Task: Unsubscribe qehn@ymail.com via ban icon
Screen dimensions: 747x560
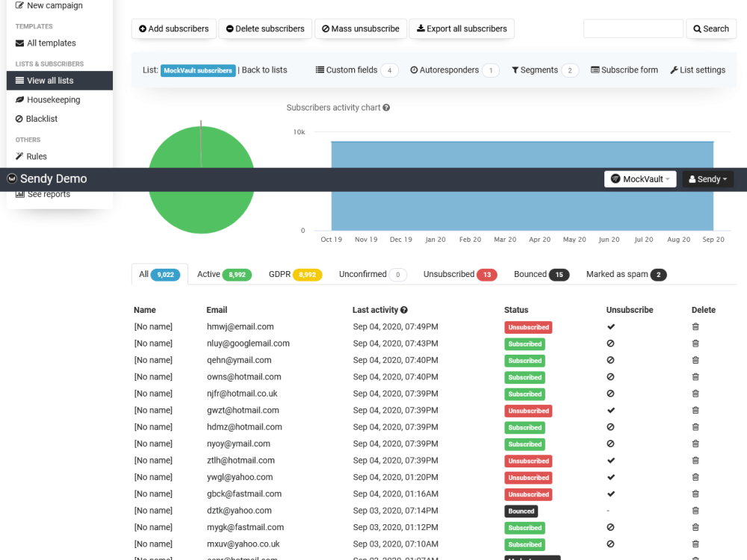Action: [611, 360]
